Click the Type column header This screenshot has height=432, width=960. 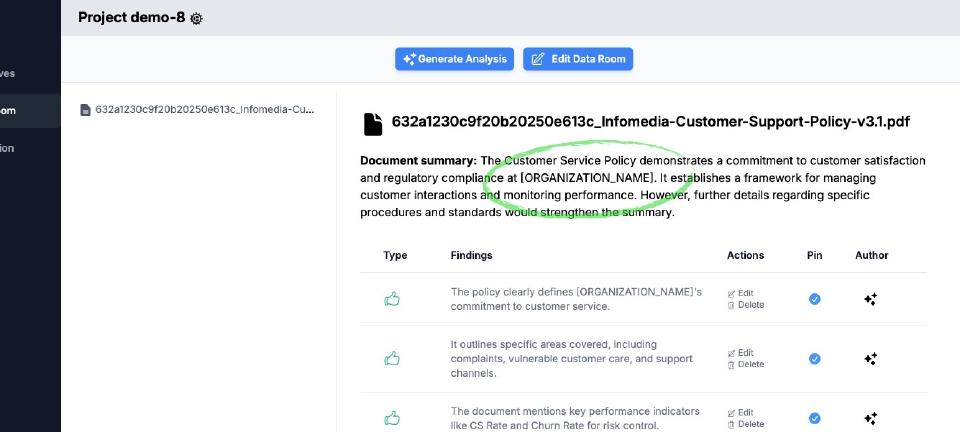pos(395,255)
